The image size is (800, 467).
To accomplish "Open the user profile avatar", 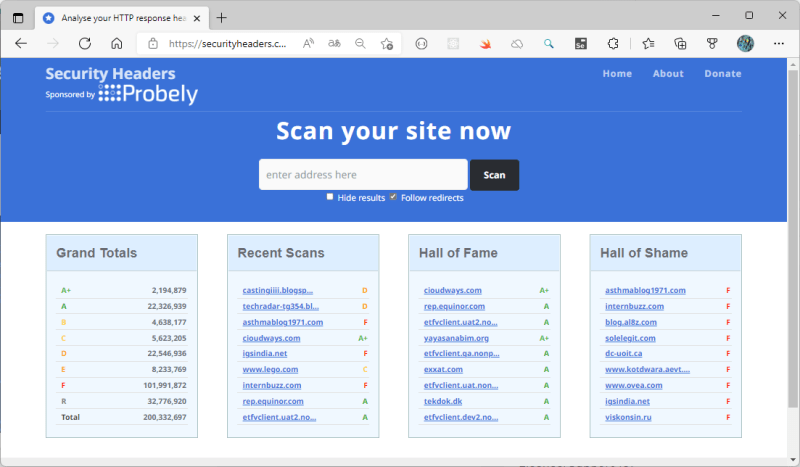I will coord(745,43).
